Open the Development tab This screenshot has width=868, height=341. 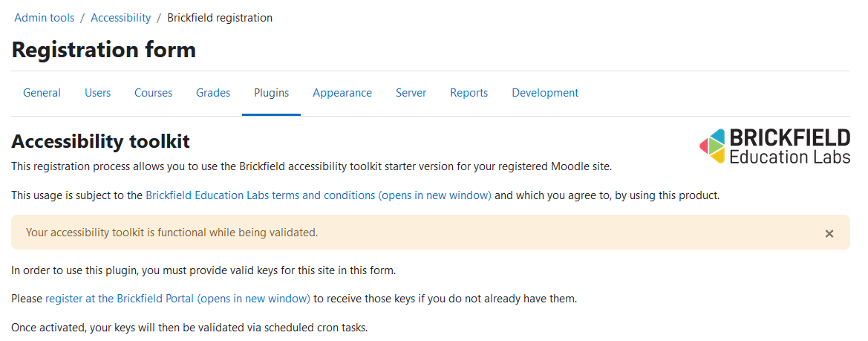click(545, 93)
